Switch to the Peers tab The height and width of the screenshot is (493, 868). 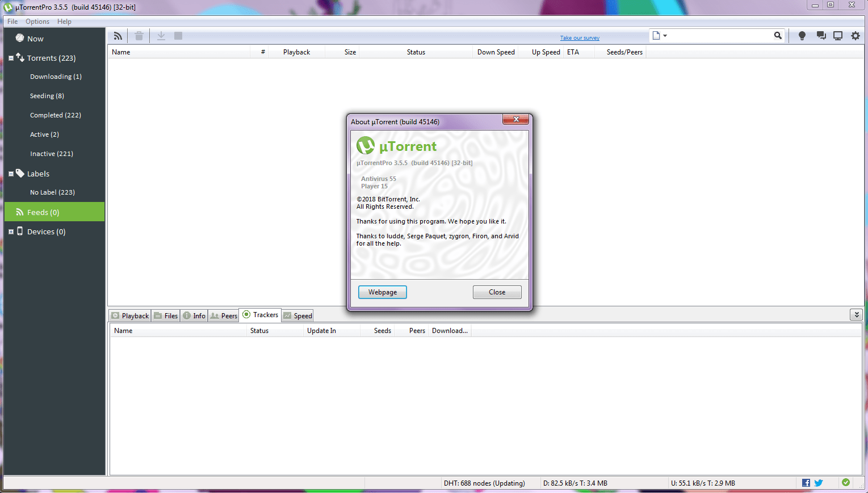(224, 316)
